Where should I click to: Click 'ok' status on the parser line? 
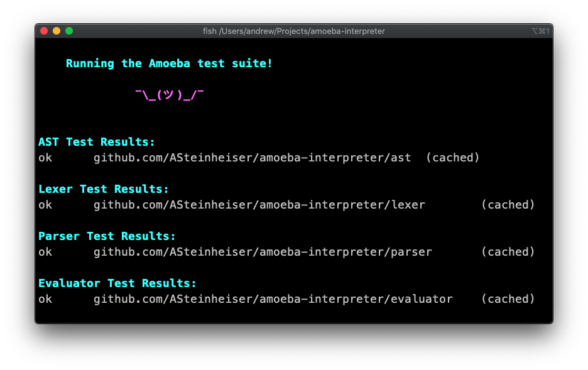coord(45,252)
